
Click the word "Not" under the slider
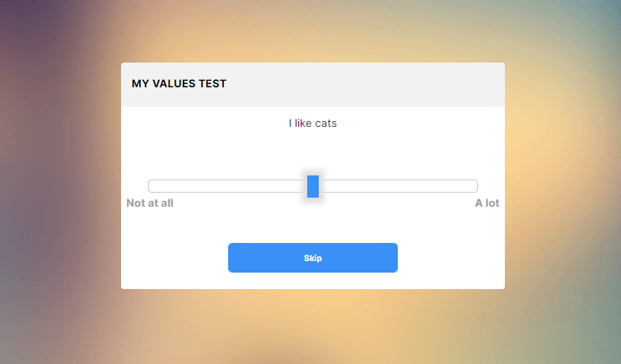[x=136, y=203]
